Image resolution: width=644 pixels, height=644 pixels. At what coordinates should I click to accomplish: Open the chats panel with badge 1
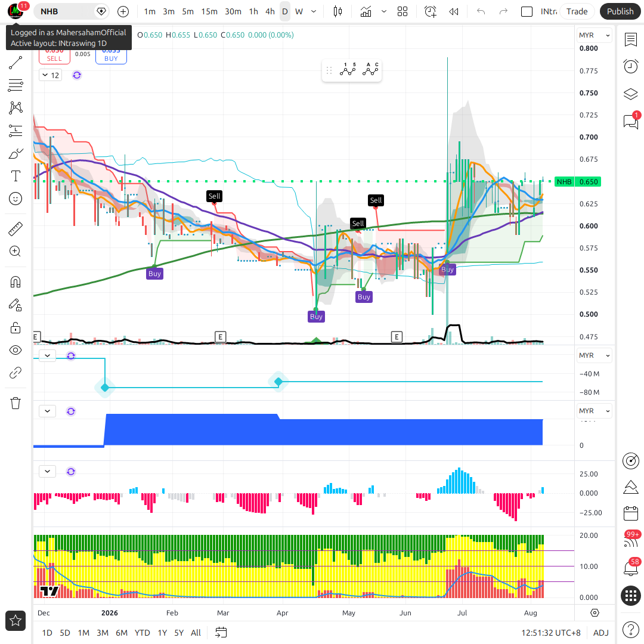[x=630, y=121]
